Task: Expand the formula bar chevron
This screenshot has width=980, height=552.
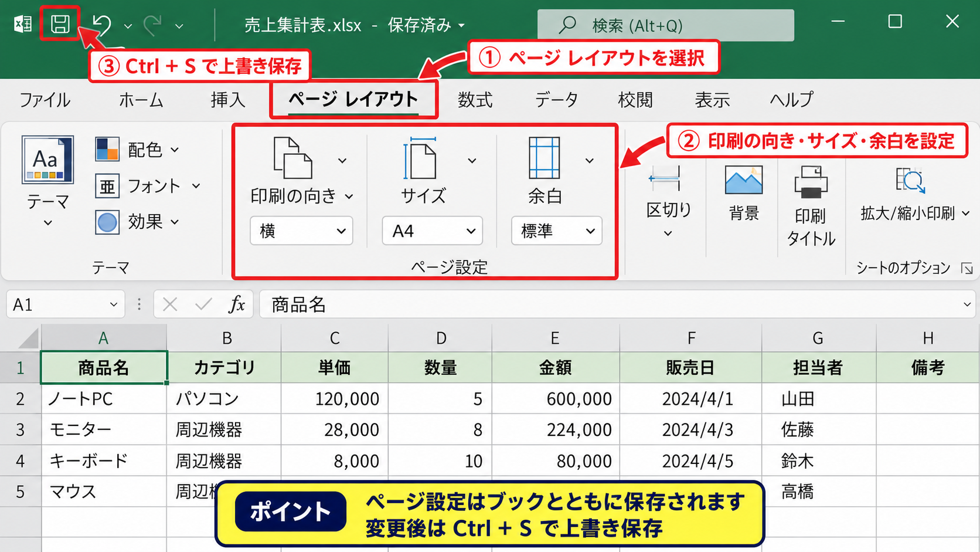Action: click(x=967, y=304)
